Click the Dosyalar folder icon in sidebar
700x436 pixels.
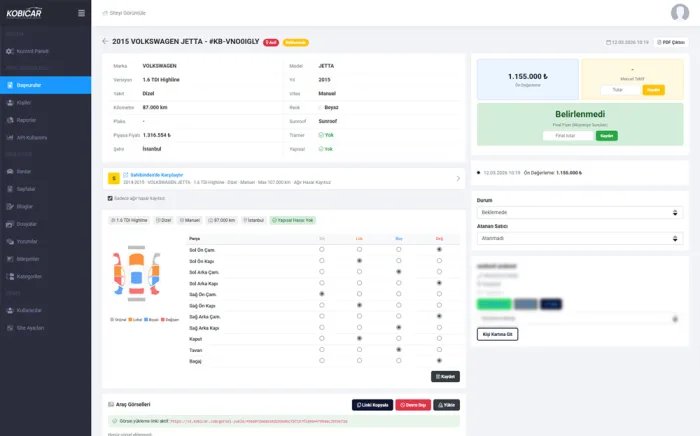(x=10, y=224)
